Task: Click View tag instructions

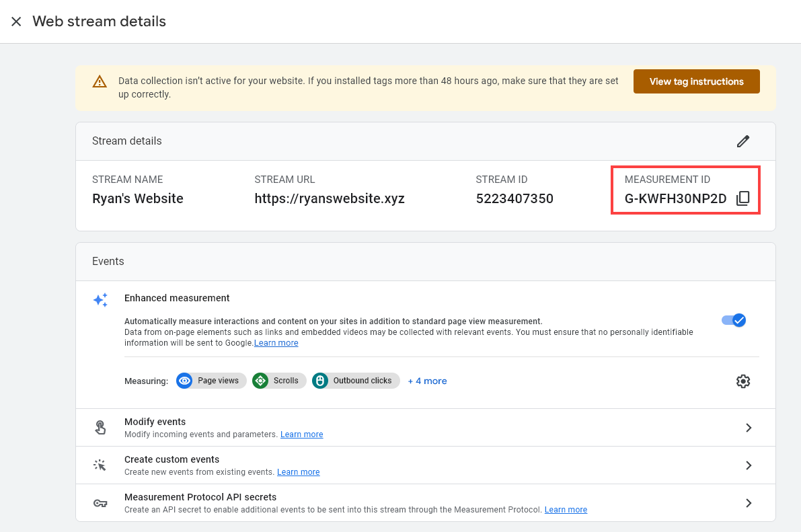Action: pos(696,81)
